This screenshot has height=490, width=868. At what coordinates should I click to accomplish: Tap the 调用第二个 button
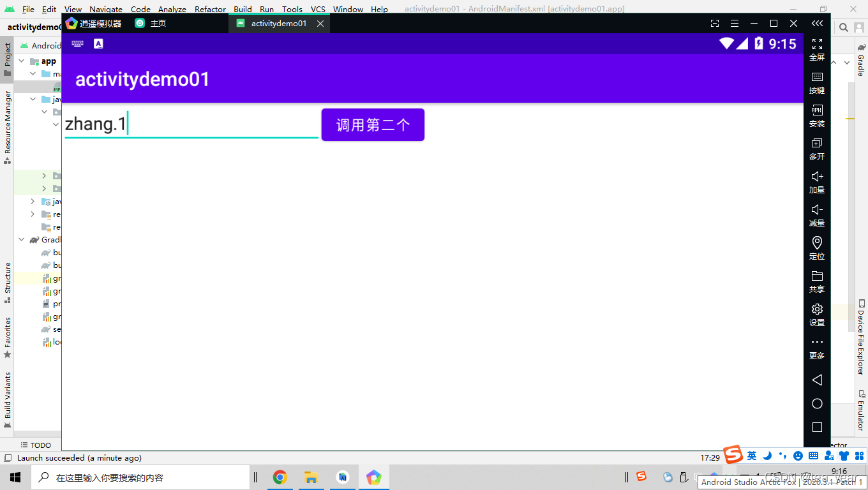[373, 125]
